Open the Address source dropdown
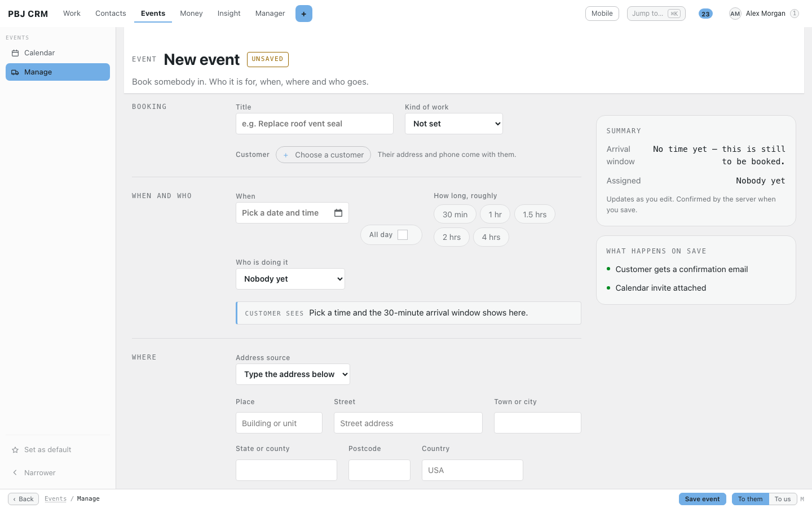Screen dimensions: 812x508 click(293, 374)
